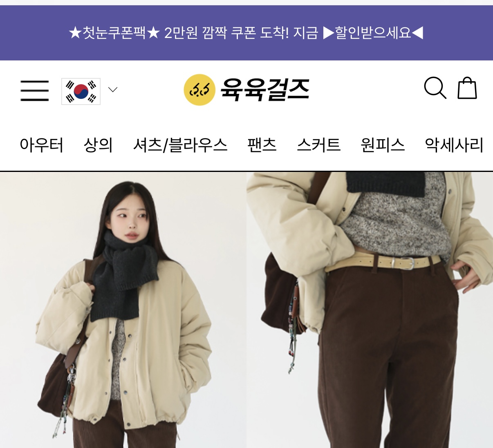The image size is (493, 448).
Task: Expand the language selector chevron
Action: click(x=113, y=89)
